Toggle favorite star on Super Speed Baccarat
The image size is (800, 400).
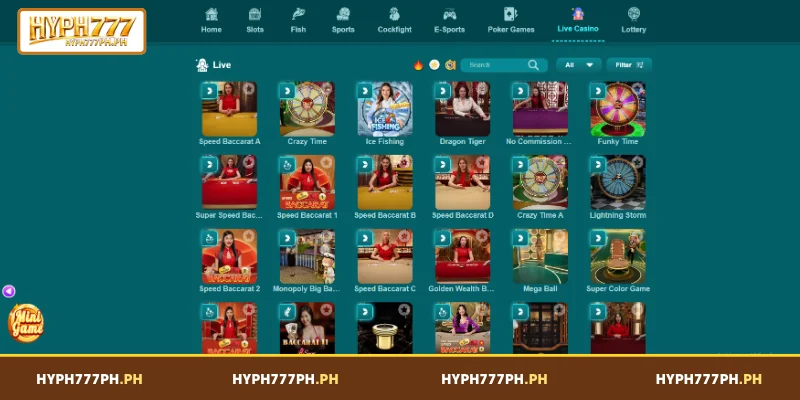pyautogui.click(x=248, y=162)
